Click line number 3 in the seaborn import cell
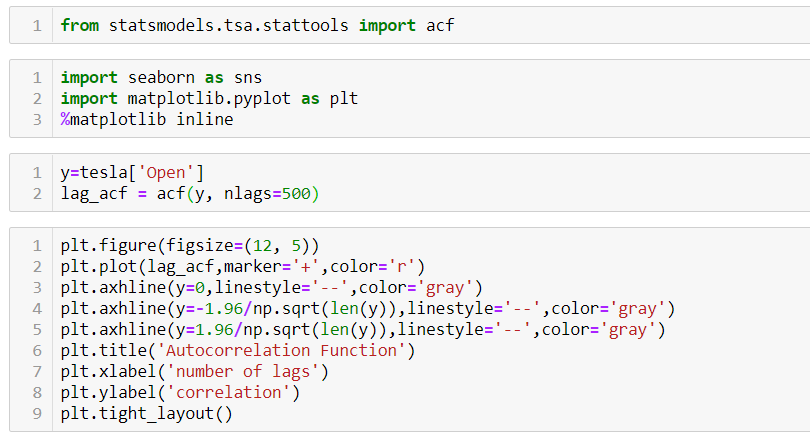This screenshot has width=810, height=440. [37, 119]
